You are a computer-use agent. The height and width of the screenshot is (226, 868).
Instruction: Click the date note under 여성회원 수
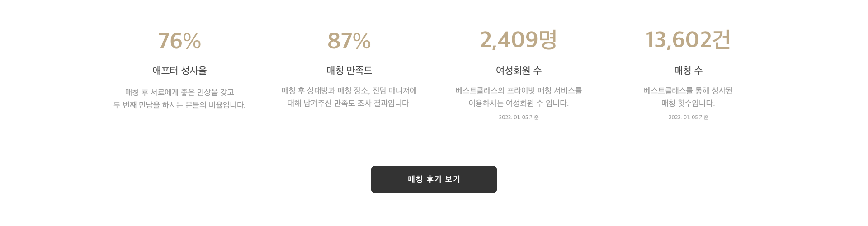pos(519,117)
